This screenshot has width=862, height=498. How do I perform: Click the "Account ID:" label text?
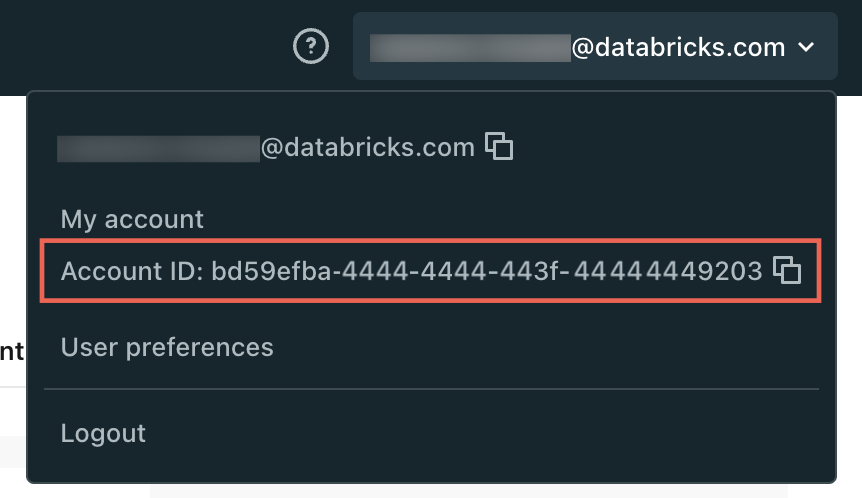point(132,270)
